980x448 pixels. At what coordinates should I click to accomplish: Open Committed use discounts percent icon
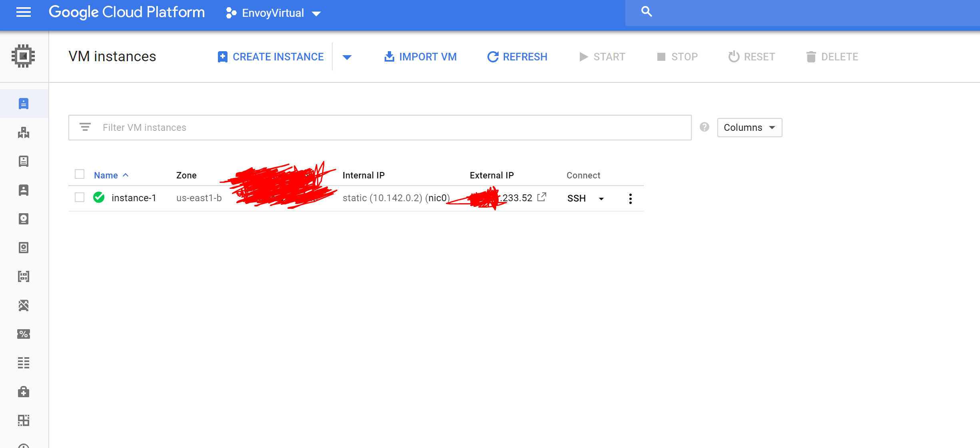click(24, 334)
